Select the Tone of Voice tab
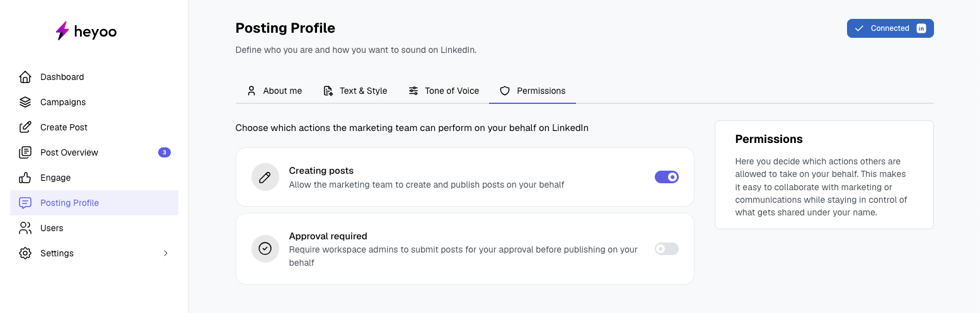The height and width of the screenshot is (313, 980). [x=444, y=91]
